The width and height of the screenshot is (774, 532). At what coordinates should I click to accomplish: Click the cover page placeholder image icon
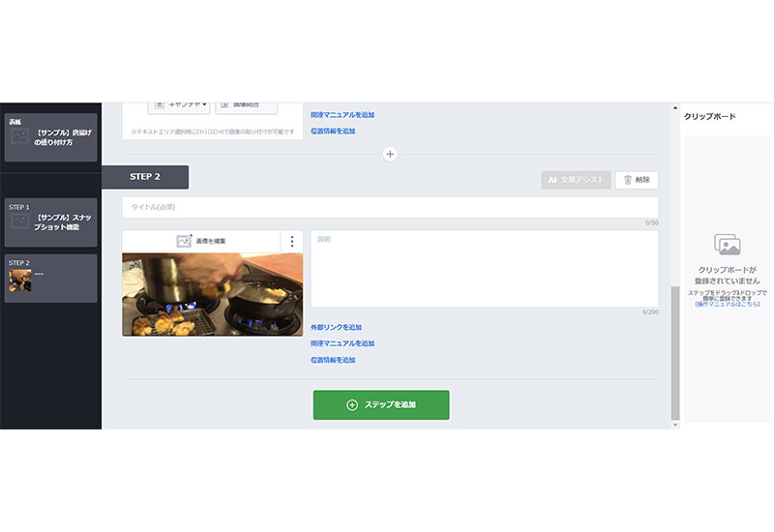point(19,135)
